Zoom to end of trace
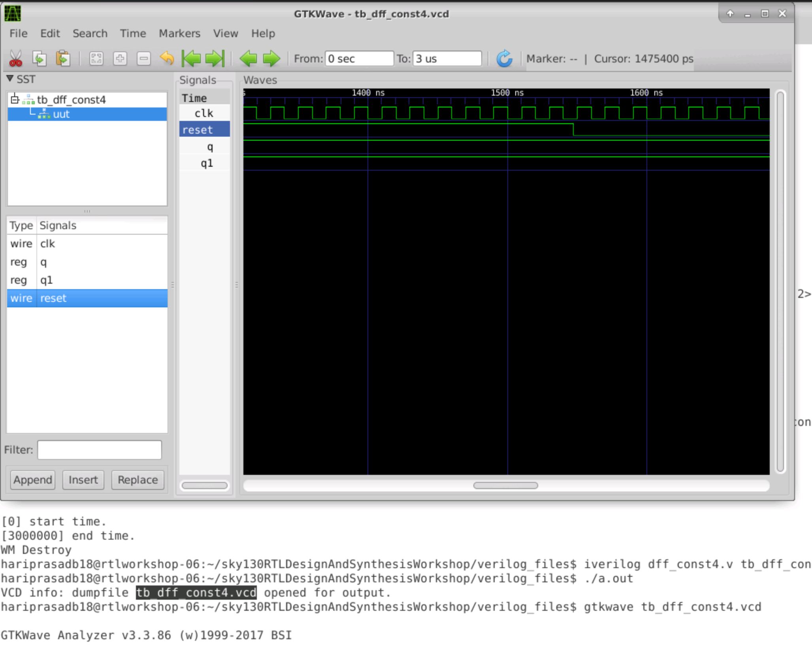 tap(215, 58)
